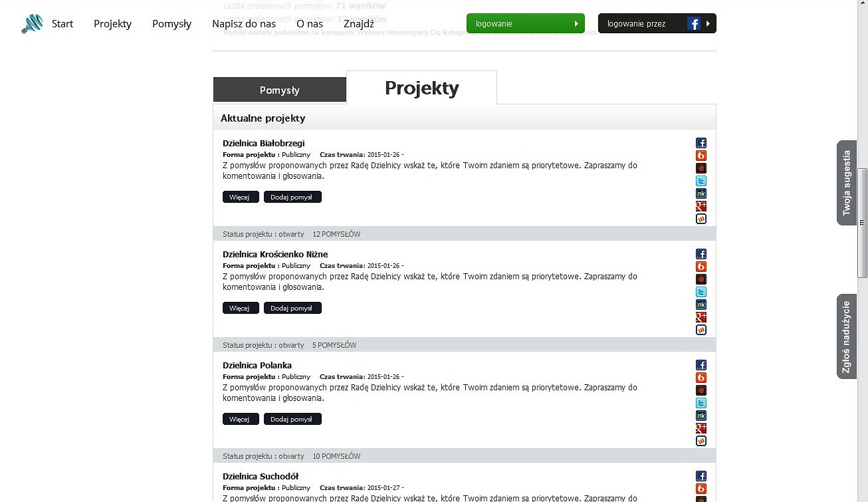Screen dimensions: 868x502
Task: Click Dodaj pomysł under Dzielnica Krościenko Niżne
Action: pyautogui.click(x=292, y=308)
